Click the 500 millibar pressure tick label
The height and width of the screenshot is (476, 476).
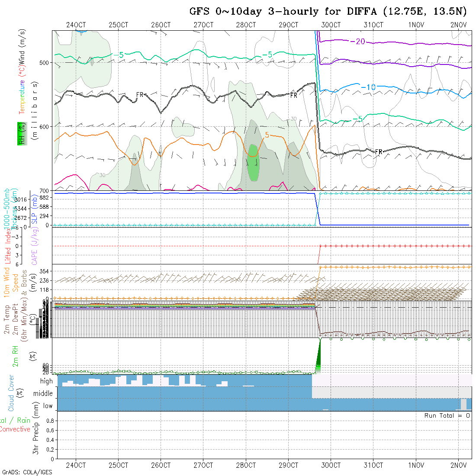[45, 62]
